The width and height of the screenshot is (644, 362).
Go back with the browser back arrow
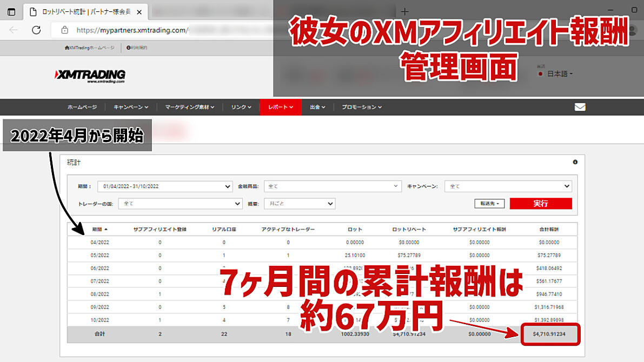coord(14,30)
